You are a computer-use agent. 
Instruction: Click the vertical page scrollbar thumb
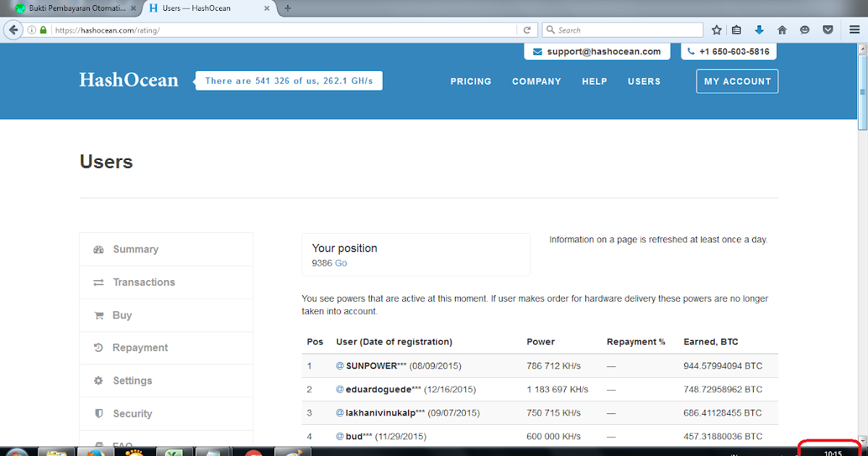pyautogui.click(x=862, y=91)
